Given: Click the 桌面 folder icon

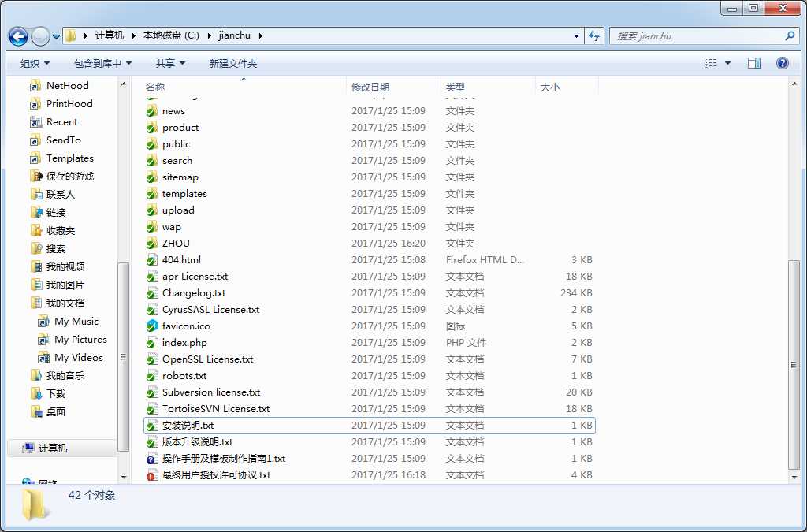Looking at the screenshot, I should tap(35, 411).
